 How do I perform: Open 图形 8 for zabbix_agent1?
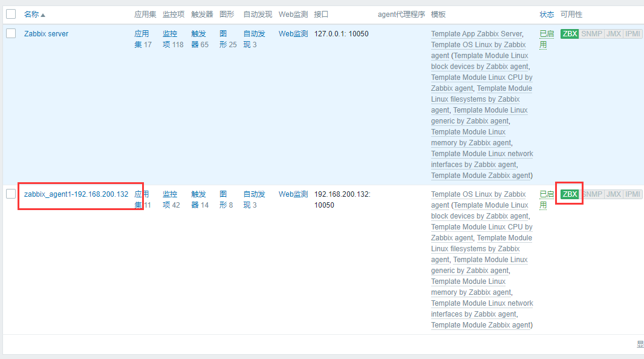[x=226, y=199]
